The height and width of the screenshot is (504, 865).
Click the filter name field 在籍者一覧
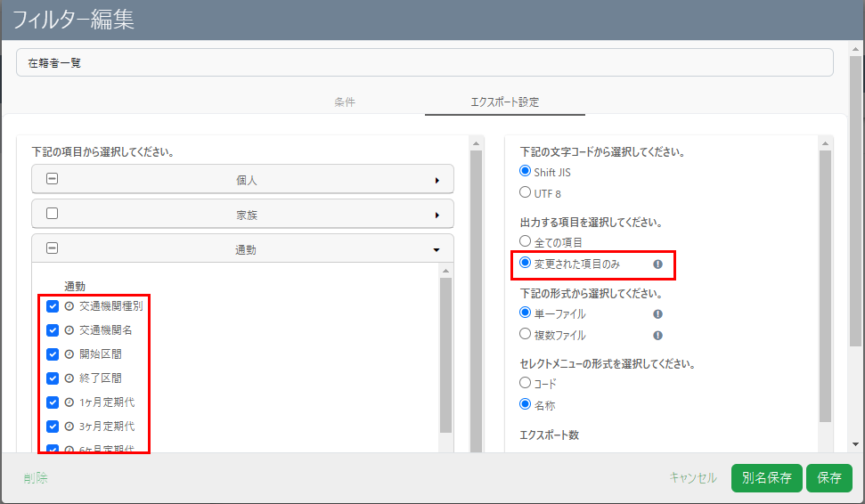click(424, 63)
